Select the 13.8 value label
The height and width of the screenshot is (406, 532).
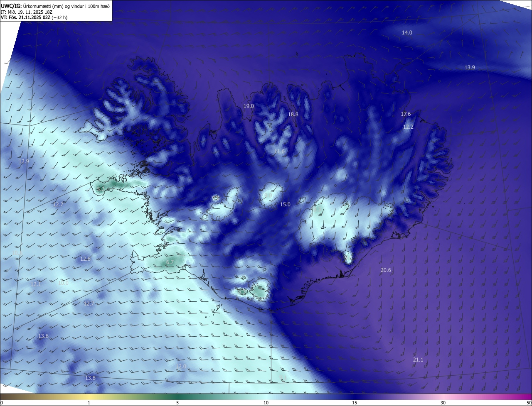tap(90, 378)
